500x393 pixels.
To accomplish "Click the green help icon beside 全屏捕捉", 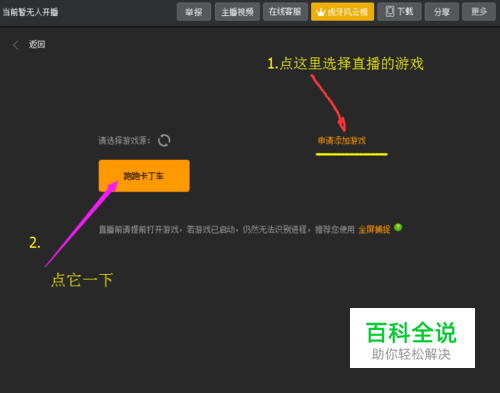I will [398, 228].
